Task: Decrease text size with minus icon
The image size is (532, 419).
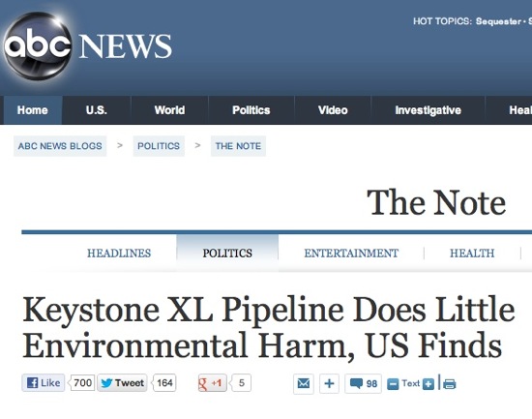Action: point(393,384)
